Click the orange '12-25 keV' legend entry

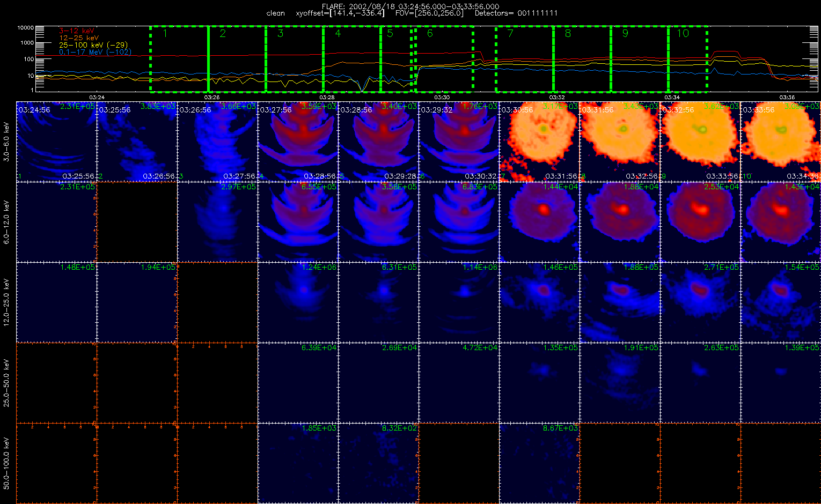tap(79, 38)
